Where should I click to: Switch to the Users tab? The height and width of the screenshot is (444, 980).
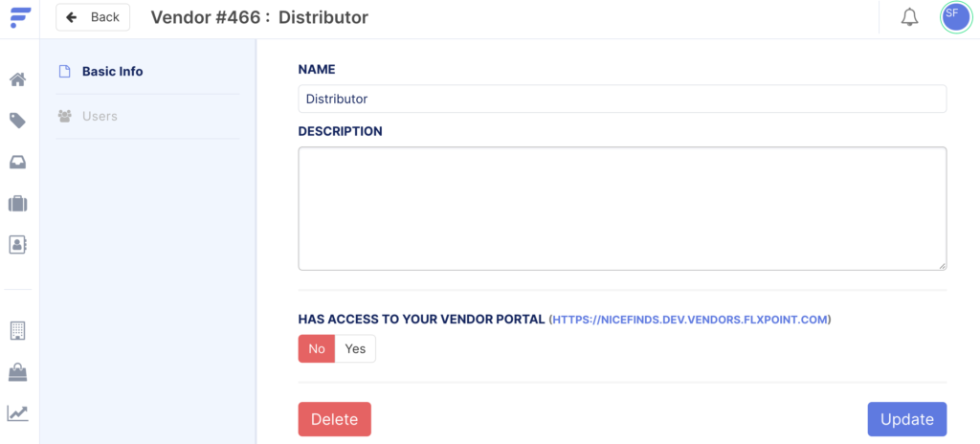coord(100,116)
